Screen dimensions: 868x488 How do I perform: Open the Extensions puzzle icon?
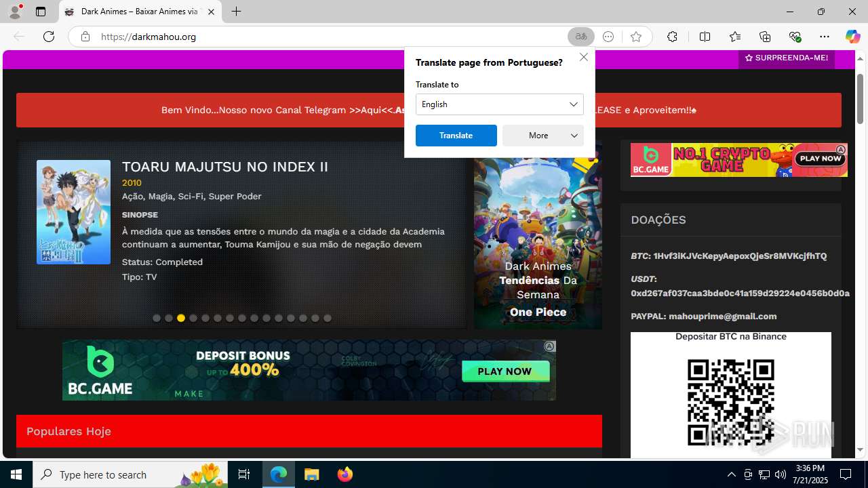pos(672,37)
